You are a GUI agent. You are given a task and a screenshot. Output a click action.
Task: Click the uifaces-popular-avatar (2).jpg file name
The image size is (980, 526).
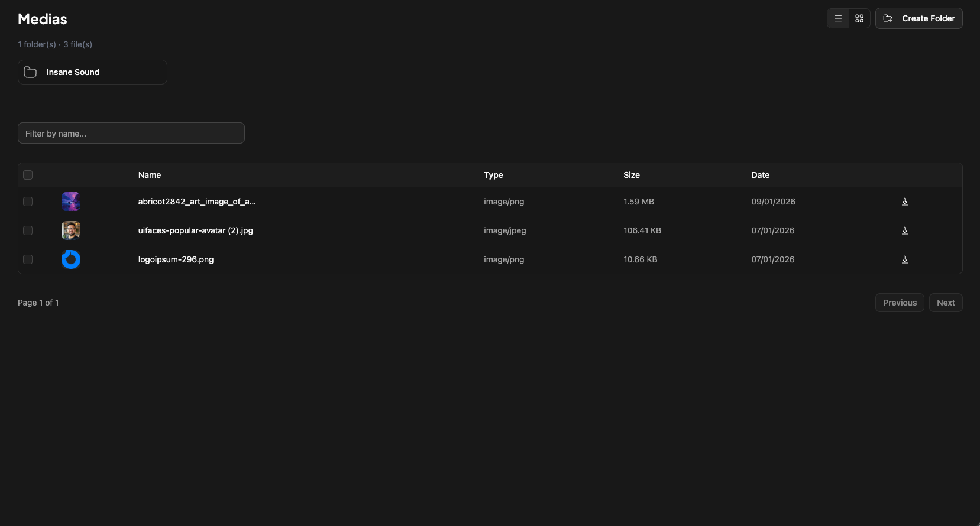coord(196,230)
